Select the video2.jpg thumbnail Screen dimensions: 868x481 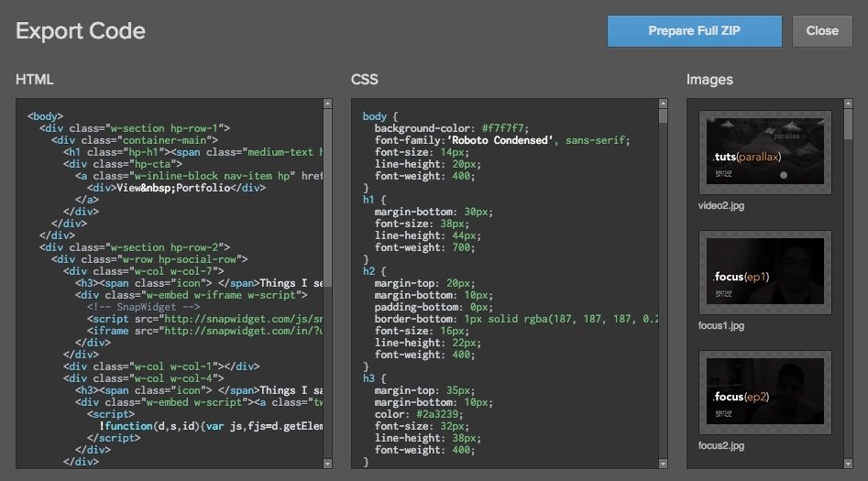[x=765, y=152]
